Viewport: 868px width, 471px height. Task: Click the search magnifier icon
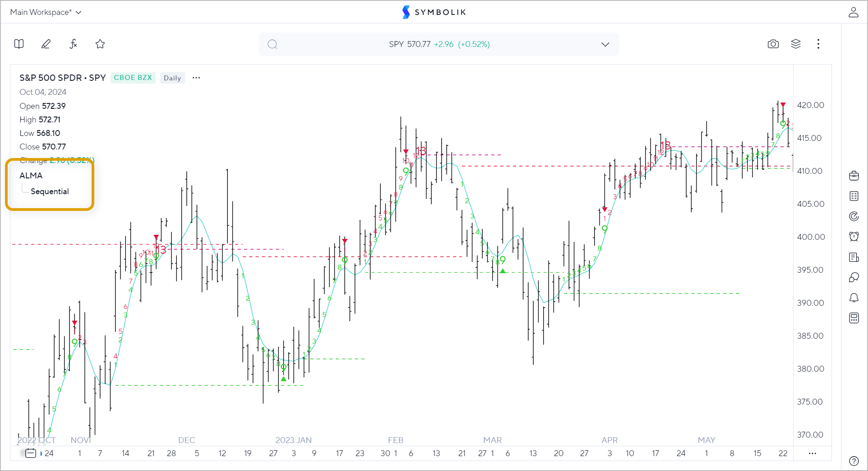tap(272, 44)
